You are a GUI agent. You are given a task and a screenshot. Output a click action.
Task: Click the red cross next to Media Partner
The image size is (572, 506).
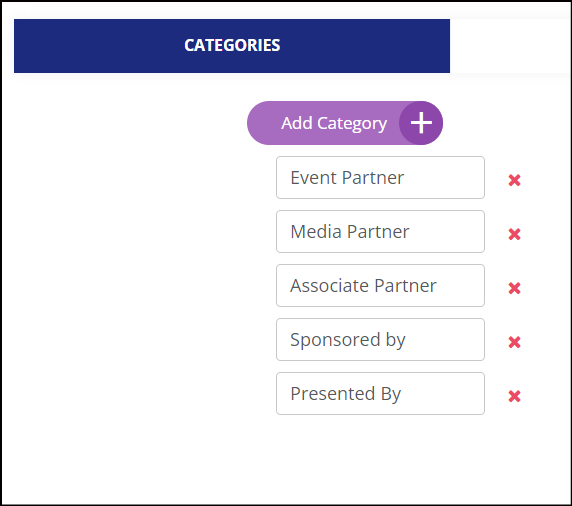[514, 234]
